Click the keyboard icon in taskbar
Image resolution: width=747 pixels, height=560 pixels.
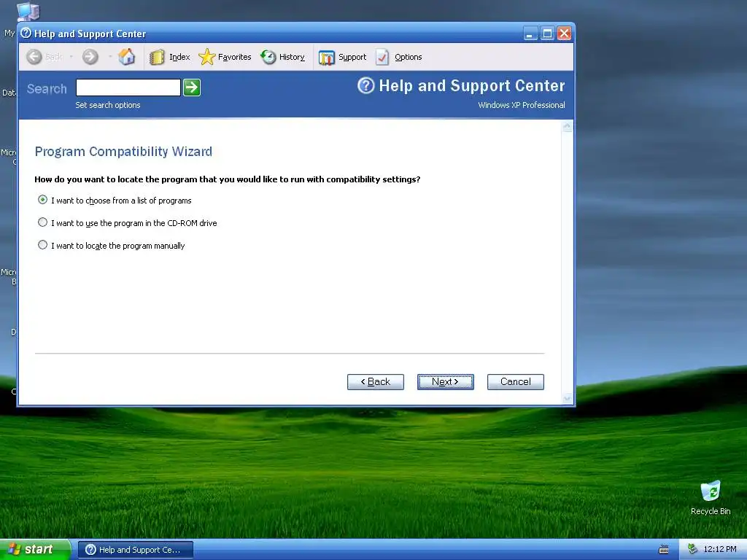[664, 550]
